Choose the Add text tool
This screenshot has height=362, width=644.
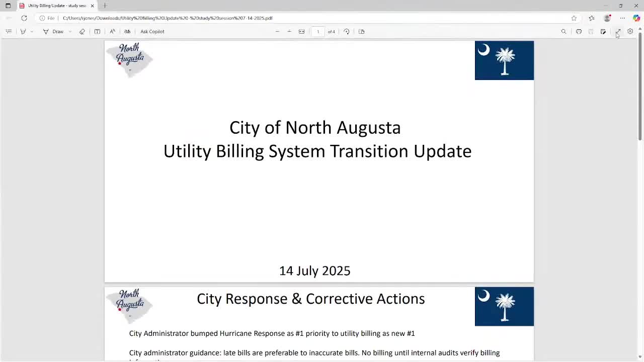[97, 31]
